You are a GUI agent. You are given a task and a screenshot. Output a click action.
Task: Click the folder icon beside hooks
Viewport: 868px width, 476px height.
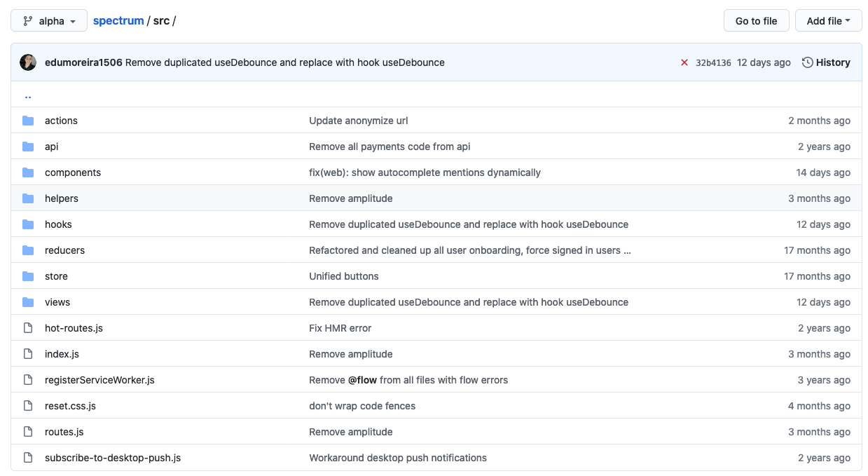[x=27, y=224]
